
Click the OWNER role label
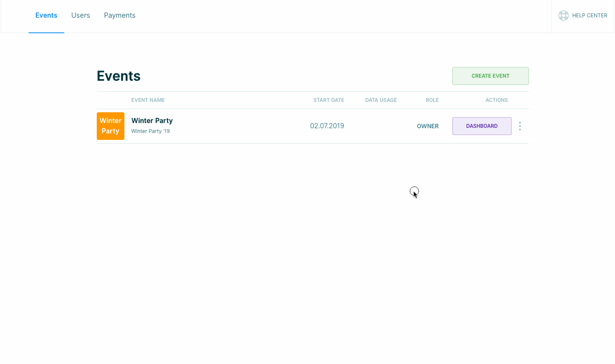(x=428, y=126)
